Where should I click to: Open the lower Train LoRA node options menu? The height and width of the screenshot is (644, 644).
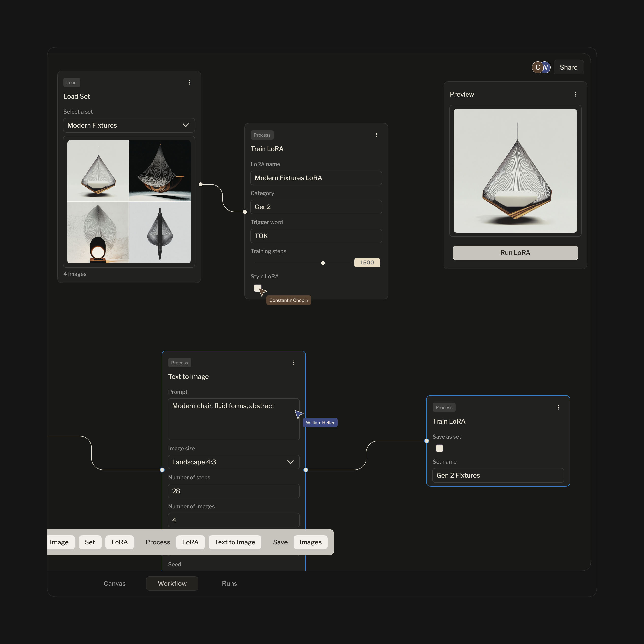click(x=559, y=407)
